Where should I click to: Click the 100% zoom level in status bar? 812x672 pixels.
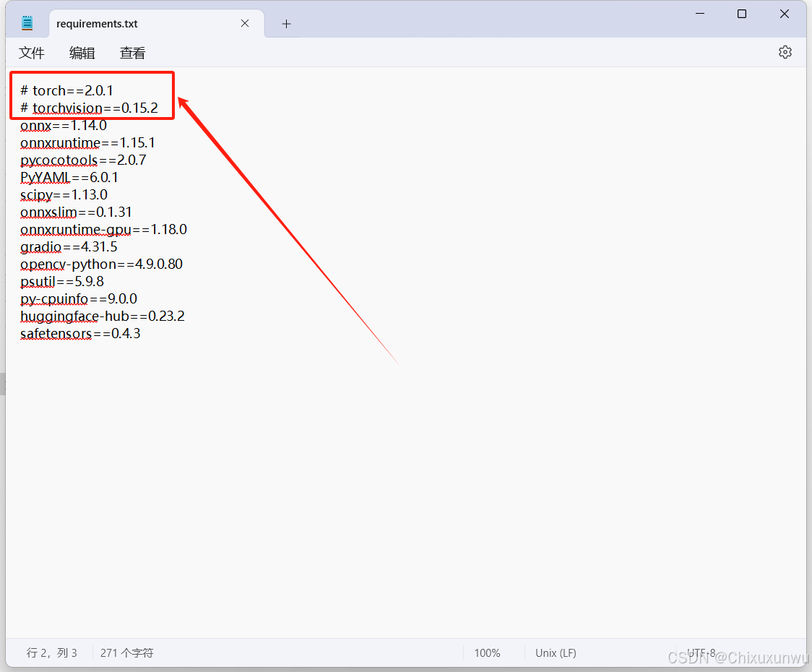(x=488, y=652)
